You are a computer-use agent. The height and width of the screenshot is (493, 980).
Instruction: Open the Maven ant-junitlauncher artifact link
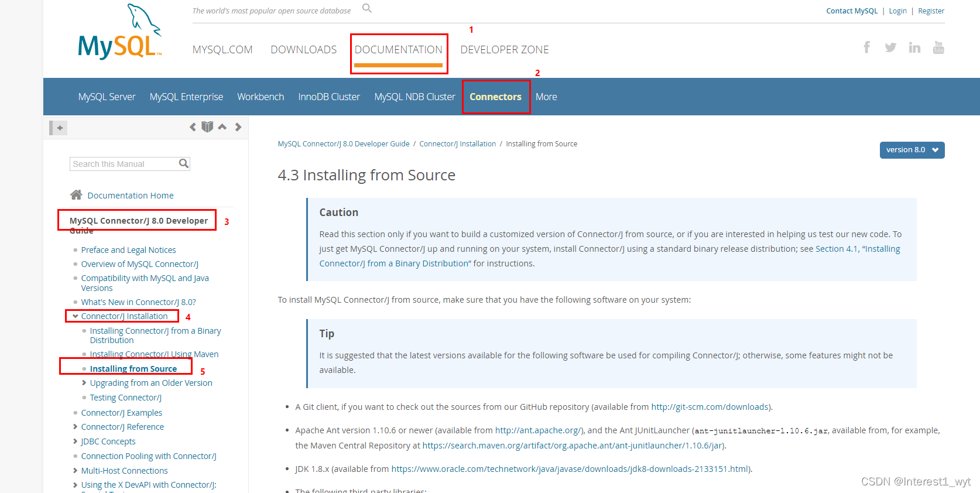pyautogui.click(x=573, y=446)
